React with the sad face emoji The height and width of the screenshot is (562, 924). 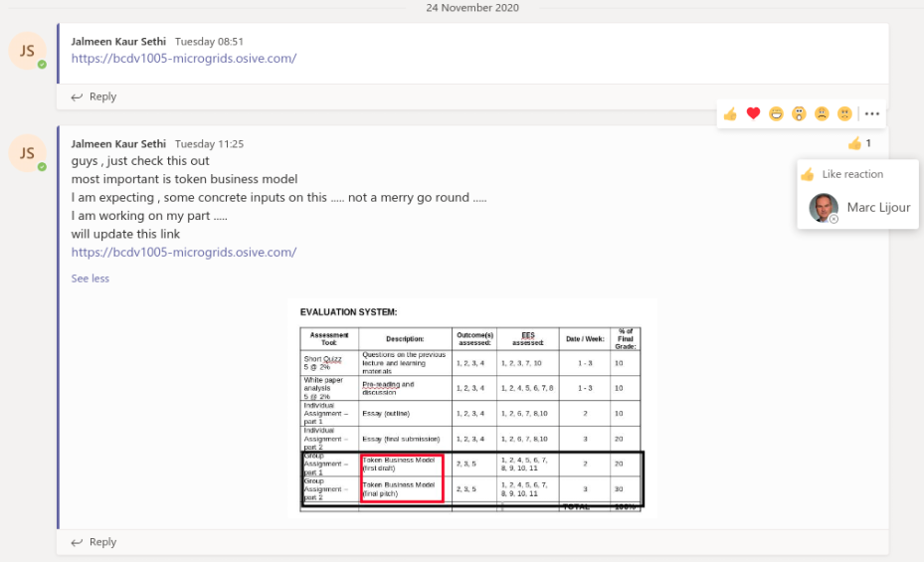pos(822,113)
